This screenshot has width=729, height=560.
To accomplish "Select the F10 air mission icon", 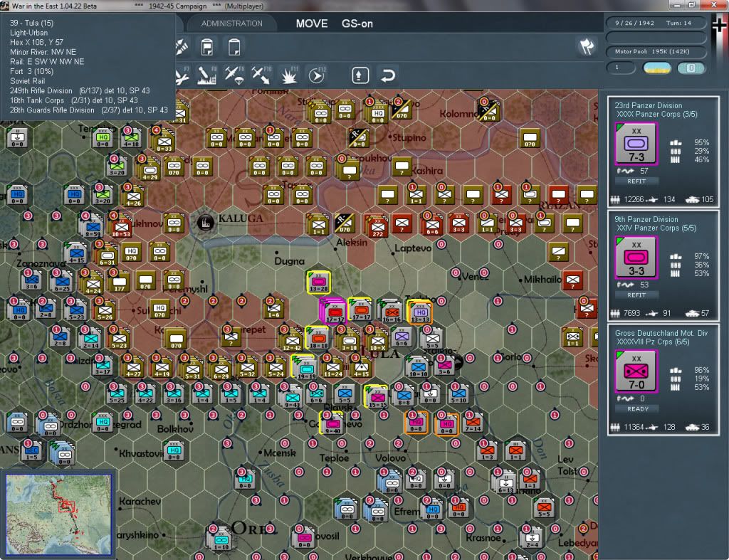I will [261, 75].
